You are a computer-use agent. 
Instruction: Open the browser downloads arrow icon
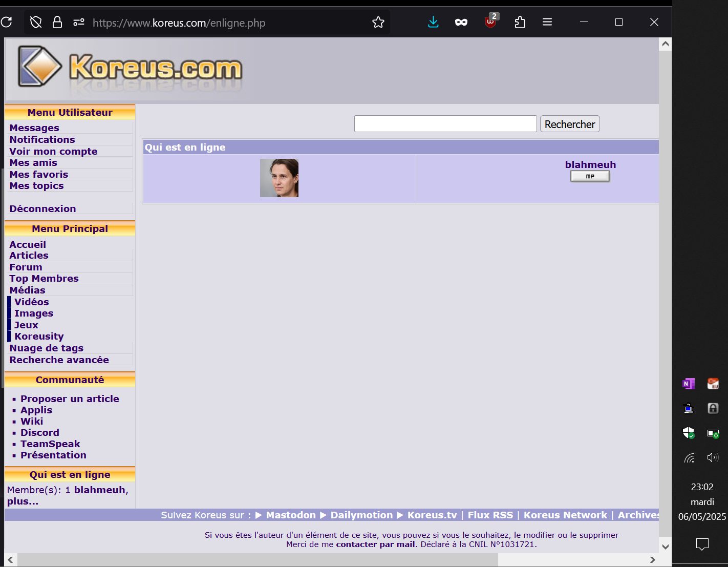433,22
